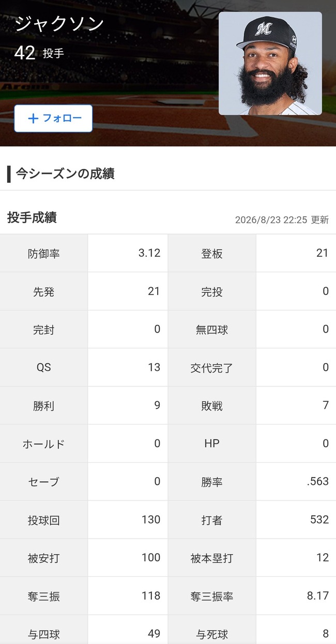
Task: Click the update timestamp 2026/8/23 22:25 更新
Action: pos(282,219)
